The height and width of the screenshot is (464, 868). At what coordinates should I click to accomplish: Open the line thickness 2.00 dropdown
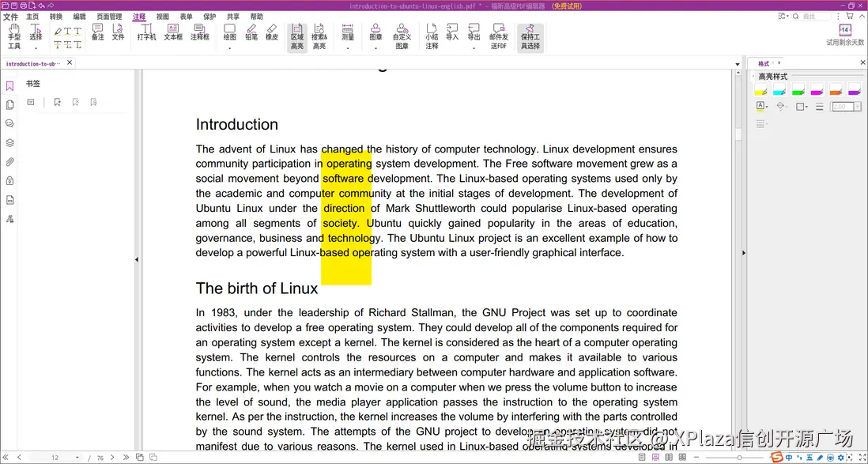[x=858, y=106]
